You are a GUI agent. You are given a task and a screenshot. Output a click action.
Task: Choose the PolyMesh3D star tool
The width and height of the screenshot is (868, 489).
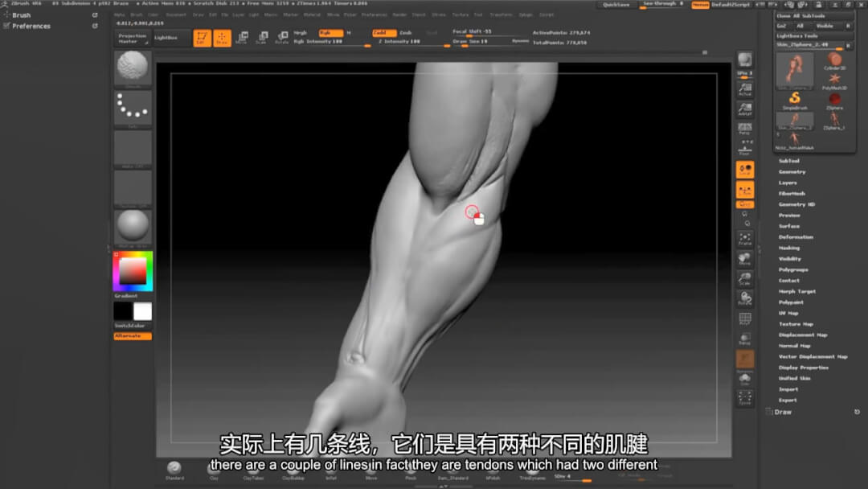coord(834,81)
